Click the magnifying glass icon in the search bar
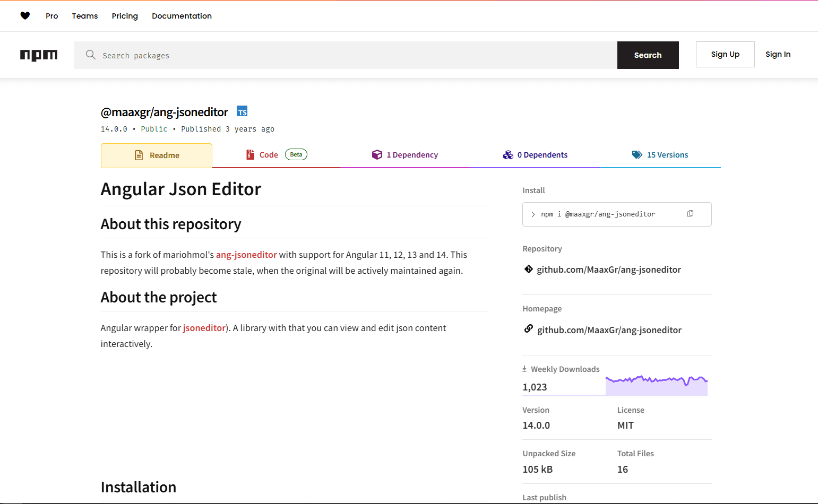Screen dimensions: 818x504 [x=90, y=55]
